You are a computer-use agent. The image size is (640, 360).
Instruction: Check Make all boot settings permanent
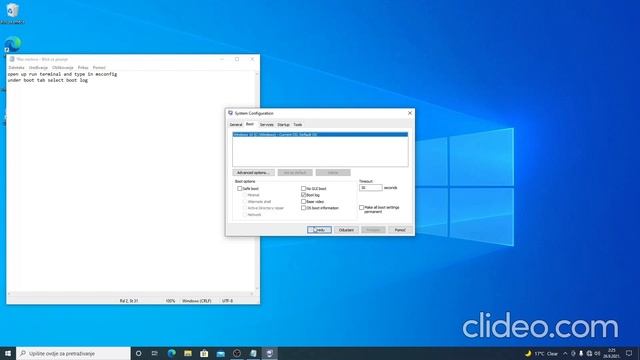pyautogui.click(x=361, y=208)
